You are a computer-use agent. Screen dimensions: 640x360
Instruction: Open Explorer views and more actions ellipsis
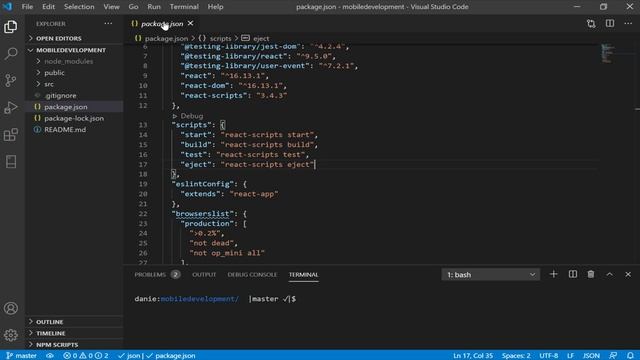pyautogui.click(x=108, y=24)
